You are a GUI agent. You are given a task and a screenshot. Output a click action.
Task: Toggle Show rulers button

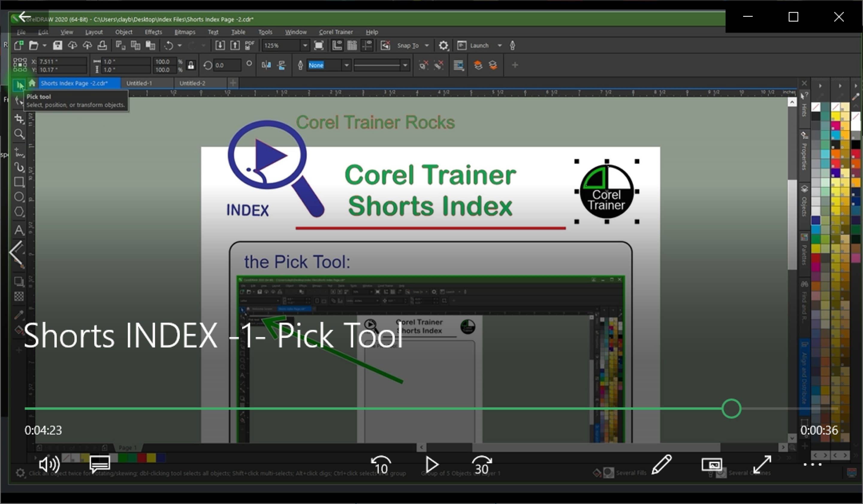[337, 45]
